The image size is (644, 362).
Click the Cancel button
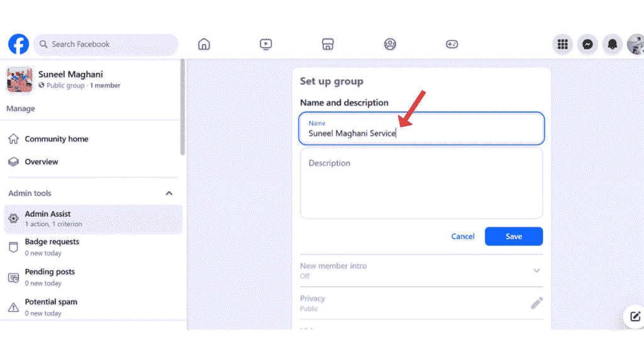point(463,236)
